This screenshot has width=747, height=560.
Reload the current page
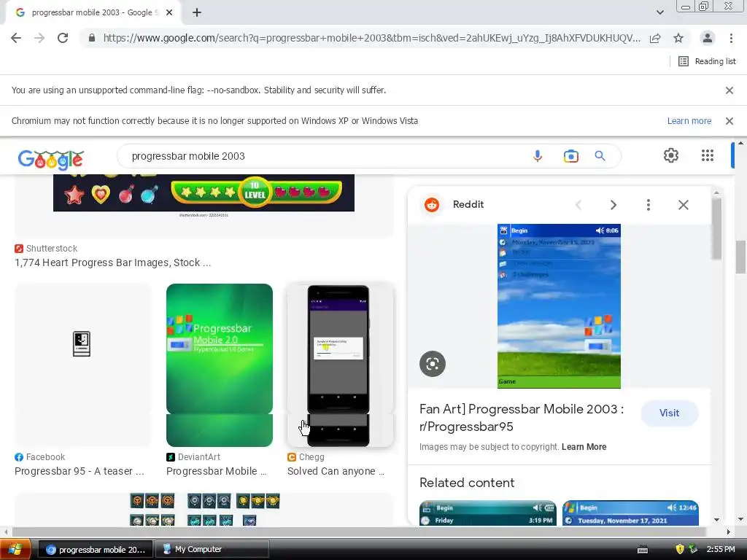pyautogui.click(x=63, y=38)
